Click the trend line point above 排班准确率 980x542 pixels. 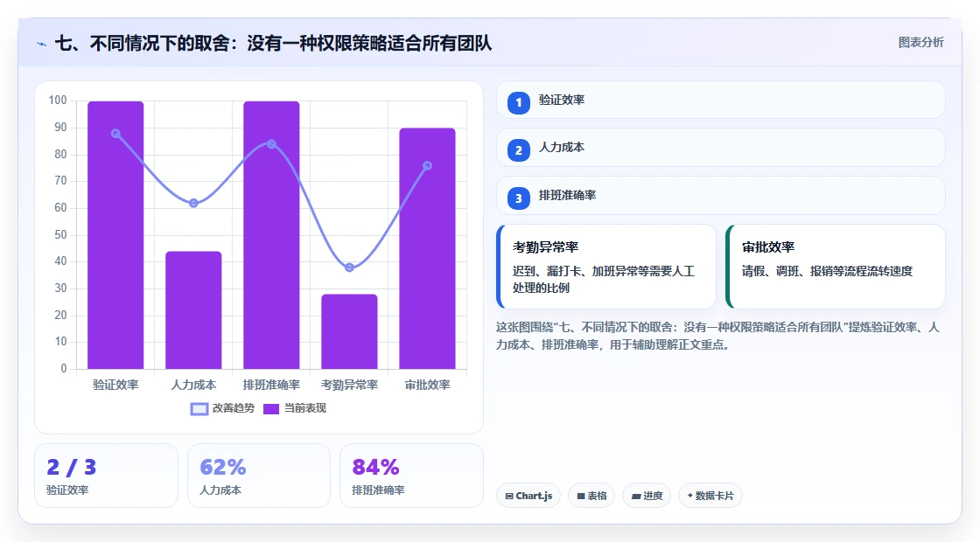click(x=271, y=144)
